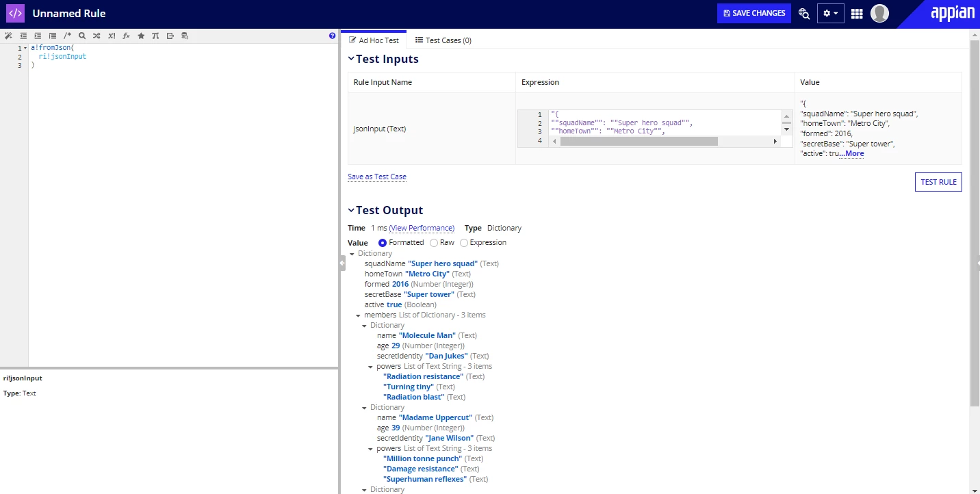Click inside the jsonInput expression field
The image size is (980, 494).
pos(665,123)
